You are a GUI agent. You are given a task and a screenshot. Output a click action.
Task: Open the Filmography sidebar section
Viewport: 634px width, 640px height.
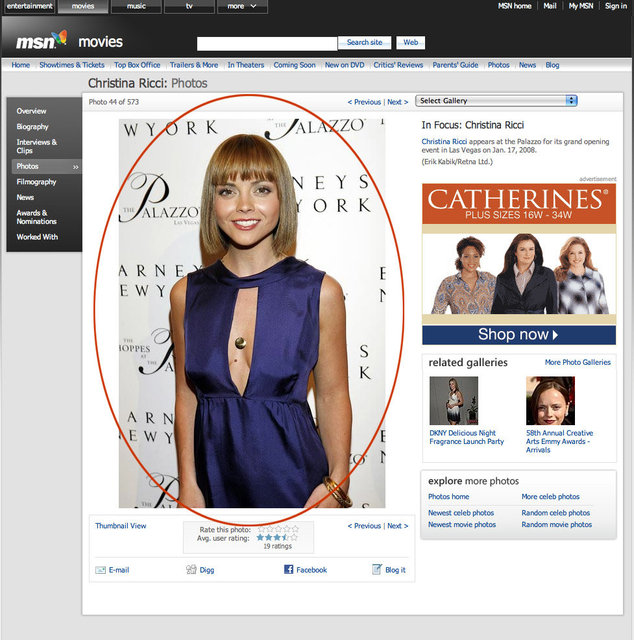[x=36, y=182]
